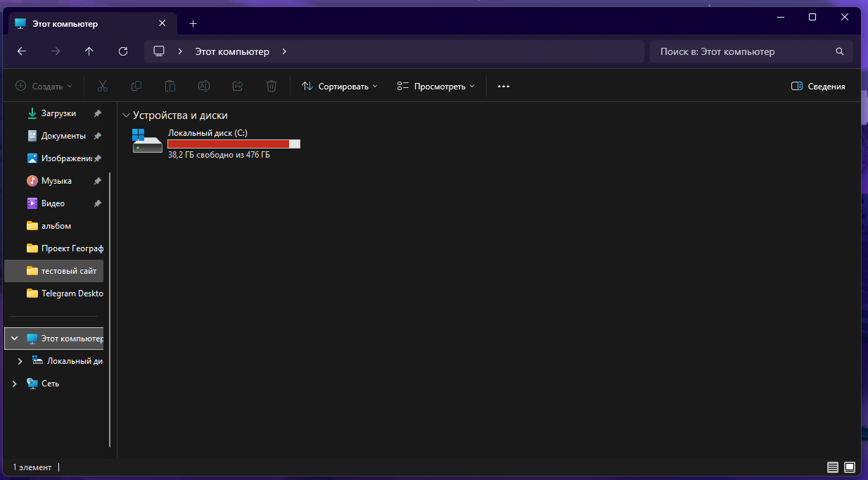The width and height of the screenshot is (868, 480).
Task: Close the Этот компьютер tab
Action: click(x=162, y=23)
